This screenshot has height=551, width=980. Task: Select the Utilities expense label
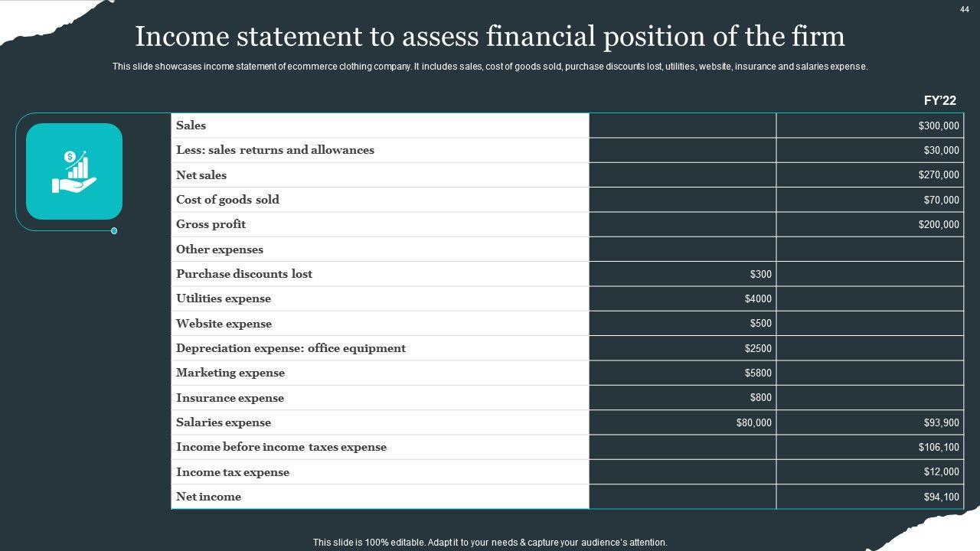point(224,298)
